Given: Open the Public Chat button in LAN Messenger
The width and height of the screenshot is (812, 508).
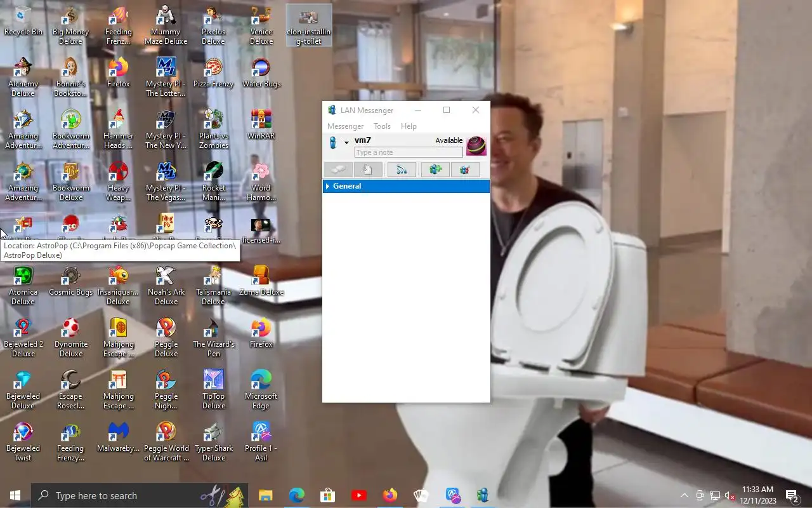Looking at the screenshot, I should (465, 170).
